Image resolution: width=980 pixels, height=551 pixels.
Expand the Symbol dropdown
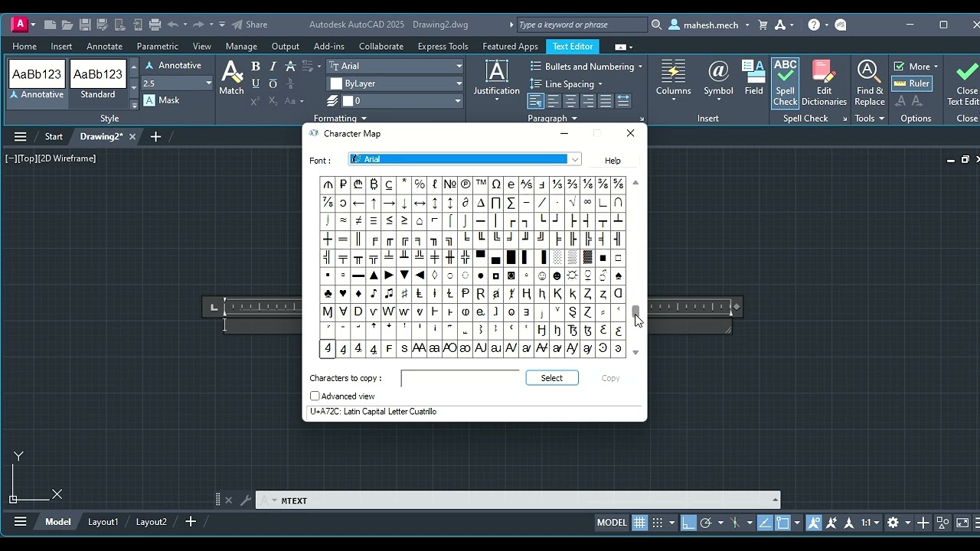pos(718,100)
